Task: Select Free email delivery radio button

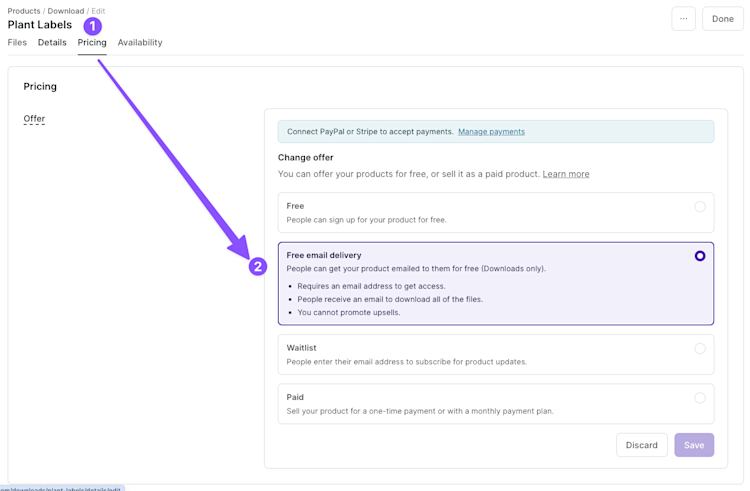Action: click(700, 256)
